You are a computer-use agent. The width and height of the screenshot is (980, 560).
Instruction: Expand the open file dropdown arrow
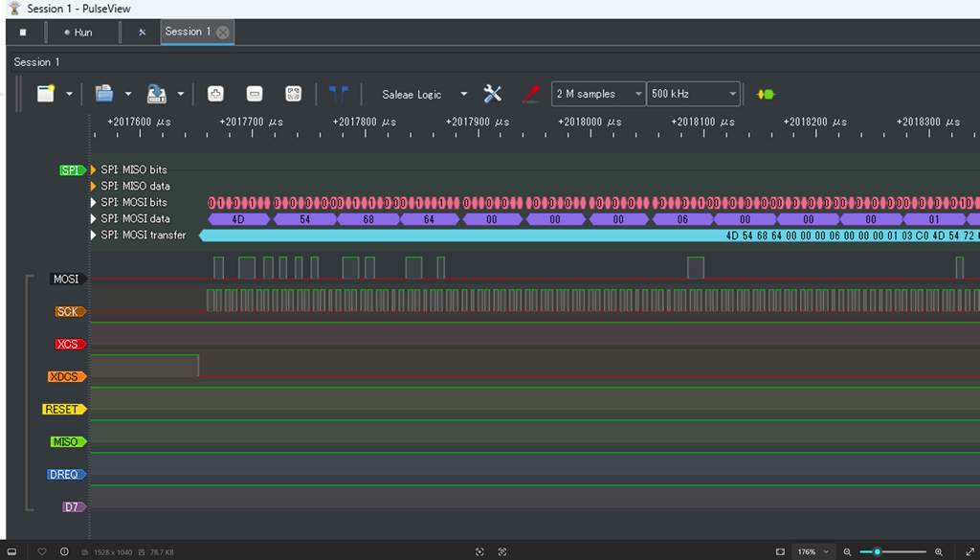coord(128,95)
